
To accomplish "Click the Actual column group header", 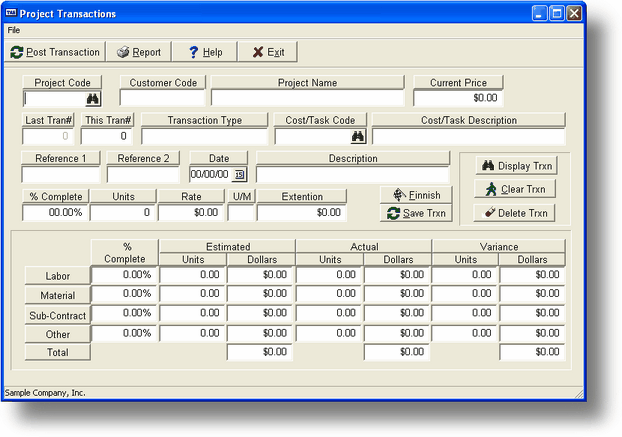I will tap(364, 246).
